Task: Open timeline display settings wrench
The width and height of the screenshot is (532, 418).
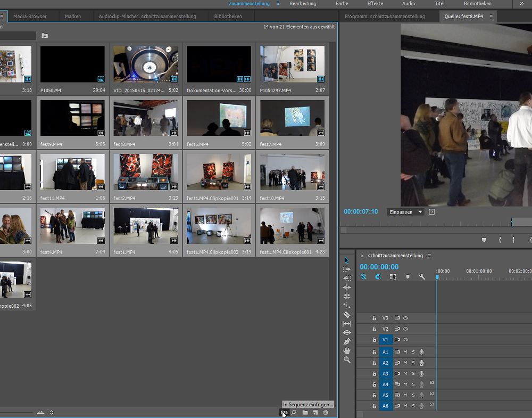Action: tap(422, 277)
